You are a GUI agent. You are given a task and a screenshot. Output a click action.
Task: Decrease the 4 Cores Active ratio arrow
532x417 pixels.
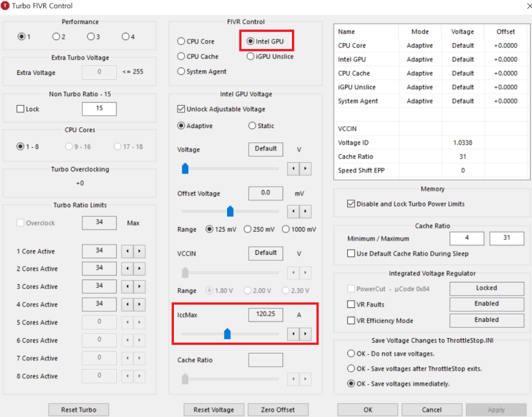pyautogui.click(x=128, y=305)
